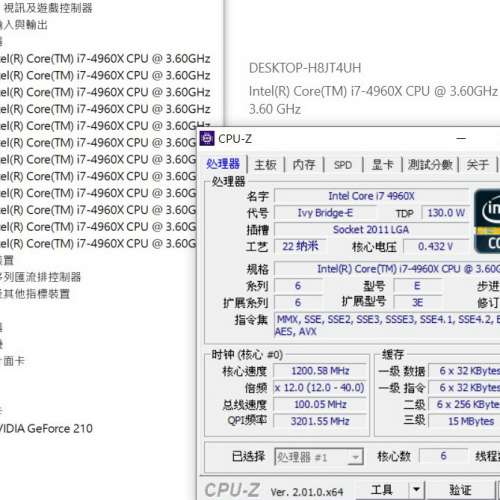Select the Intel Core i7 4960X name field
The height and width of the screenshot is (500, 500).
371,196
